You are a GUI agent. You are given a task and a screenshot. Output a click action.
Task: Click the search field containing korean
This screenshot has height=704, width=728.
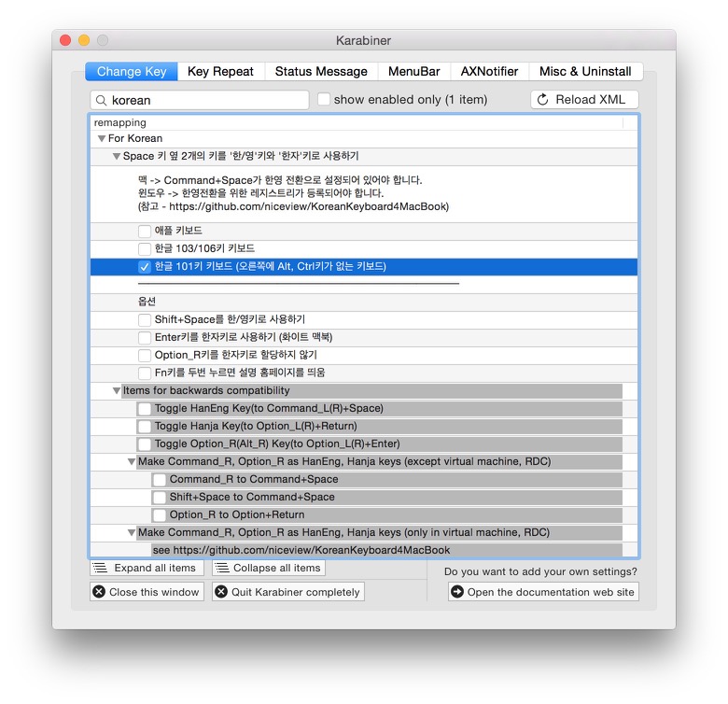(200, 100)
